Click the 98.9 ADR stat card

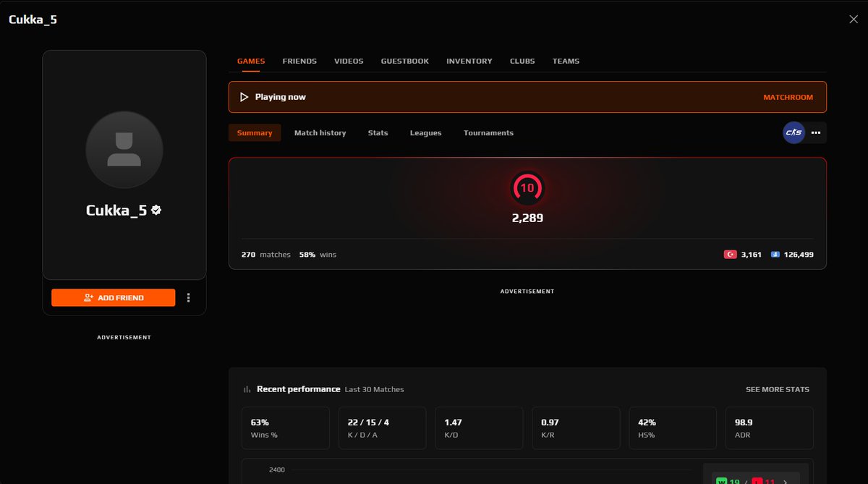point(770,428)
